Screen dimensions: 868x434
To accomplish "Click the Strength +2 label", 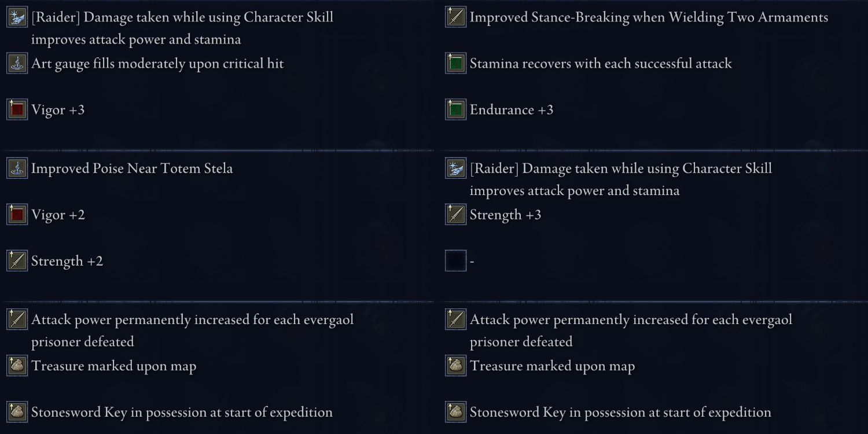I will pyautogui.click(x=67, y=262).
